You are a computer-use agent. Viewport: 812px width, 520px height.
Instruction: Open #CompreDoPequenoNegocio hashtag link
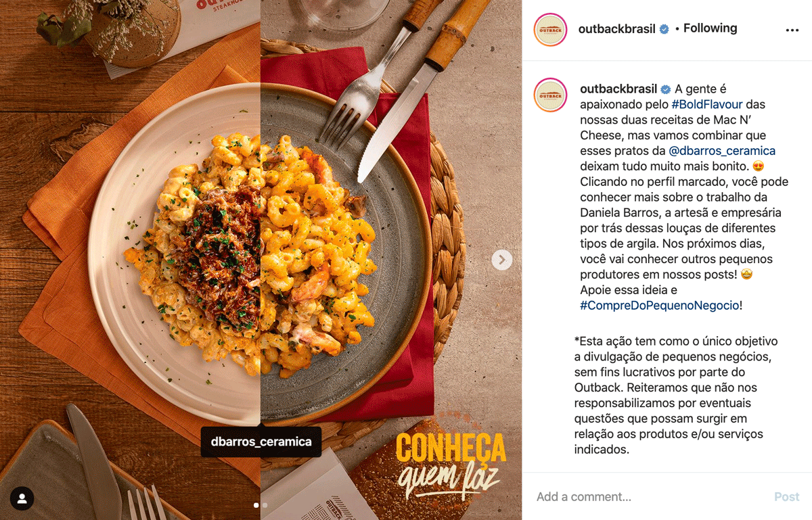(x=659, y=306)
